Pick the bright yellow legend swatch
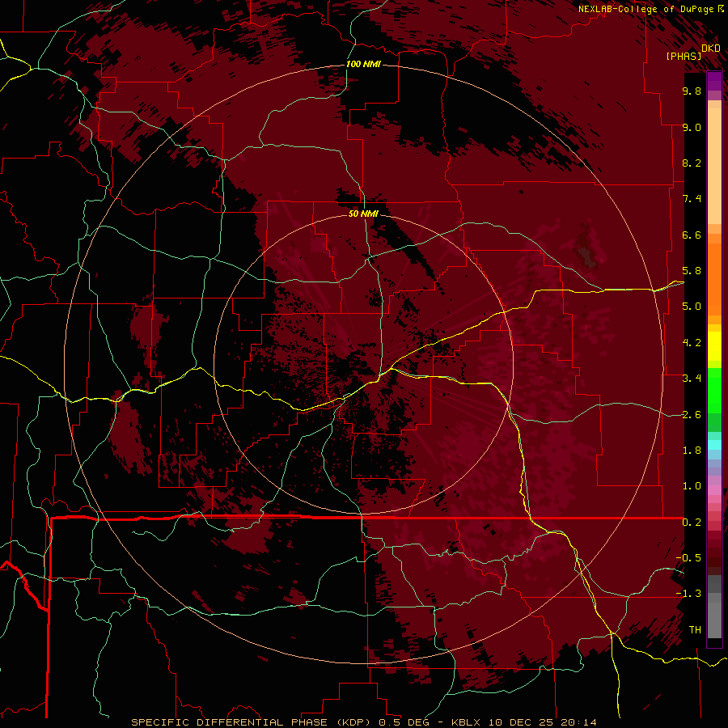Viewport: 728px width, 728px height. click(x=714, y=346)
